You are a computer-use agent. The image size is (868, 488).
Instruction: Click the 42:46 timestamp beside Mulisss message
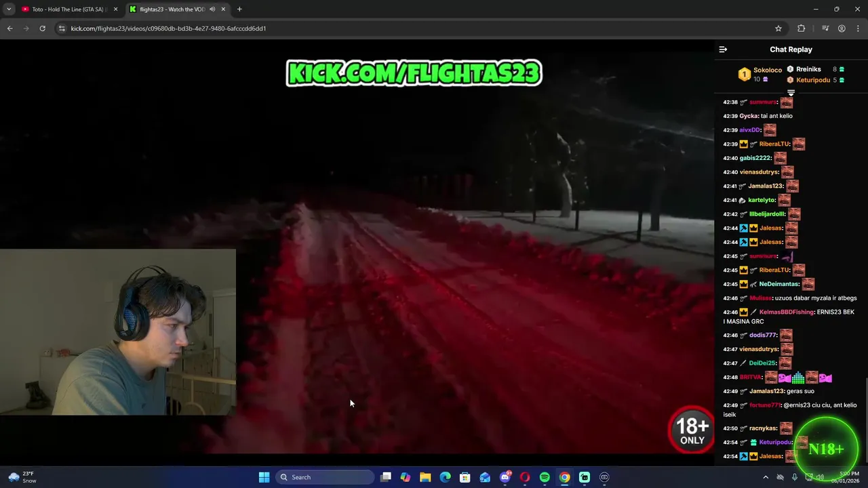730,298
